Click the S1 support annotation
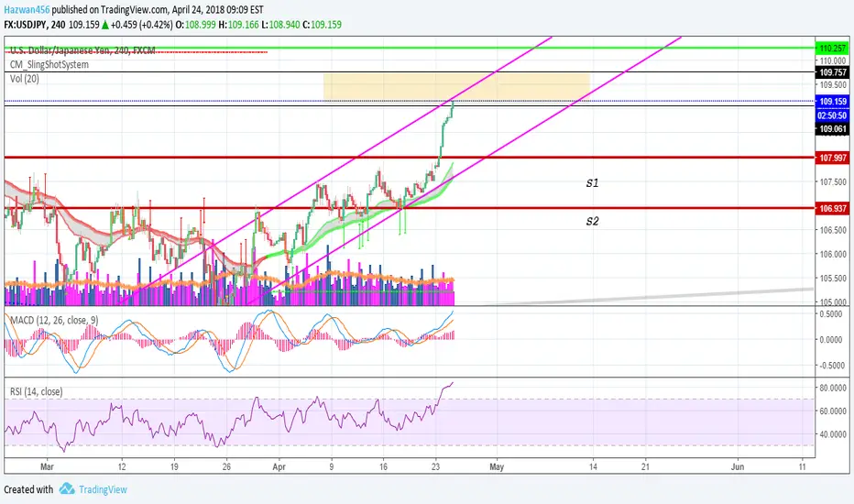854x504 pixels. click(x=592, y=183)
